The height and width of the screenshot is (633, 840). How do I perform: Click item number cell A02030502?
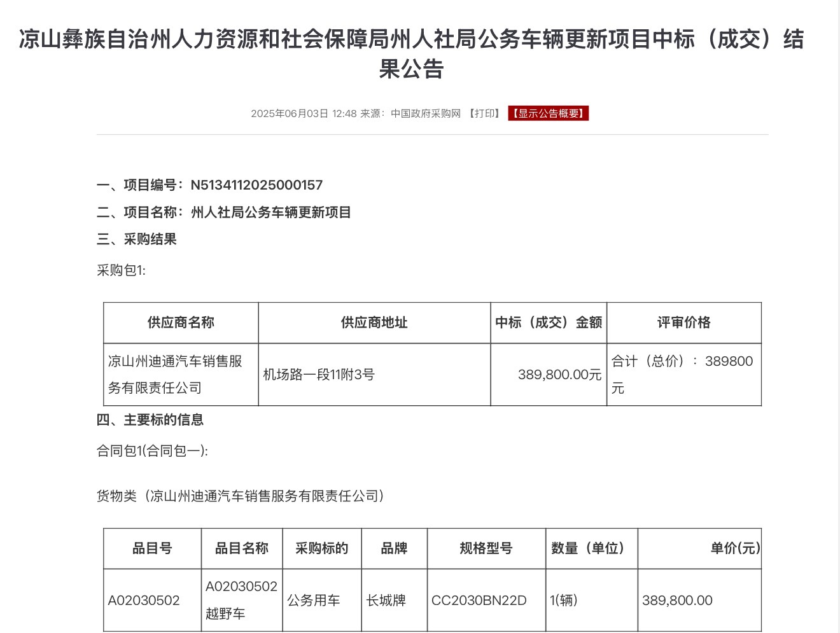click(x=152, y=601)
